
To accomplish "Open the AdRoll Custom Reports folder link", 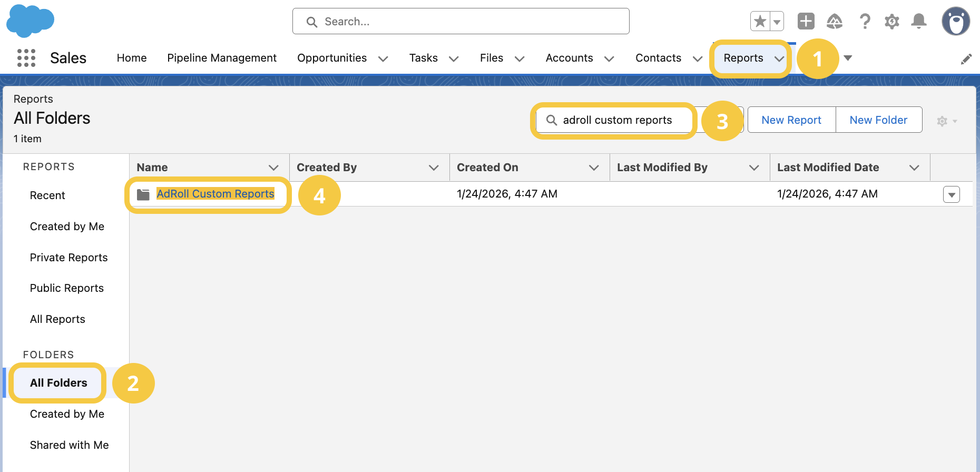I will point(215,194).
